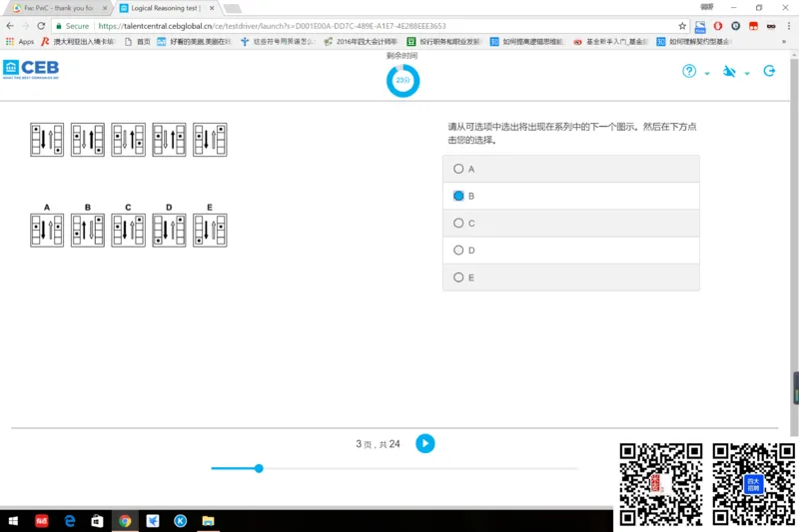Screen dimensions: 799x532
Task: Close the Fw: PwC tab
Action: point(105,8)
